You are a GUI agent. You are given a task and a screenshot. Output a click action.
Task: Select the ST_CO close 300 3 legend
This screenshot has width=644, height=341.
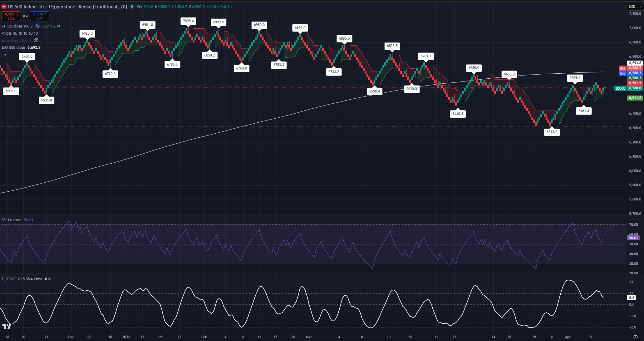click(x=17, y=26)
